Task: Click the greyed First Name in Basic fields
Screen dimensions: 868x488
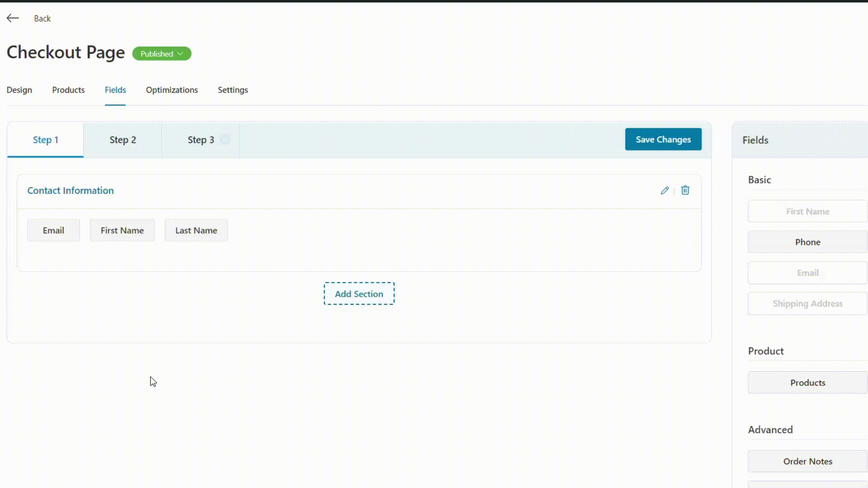Action: click(x=807, y=211)
